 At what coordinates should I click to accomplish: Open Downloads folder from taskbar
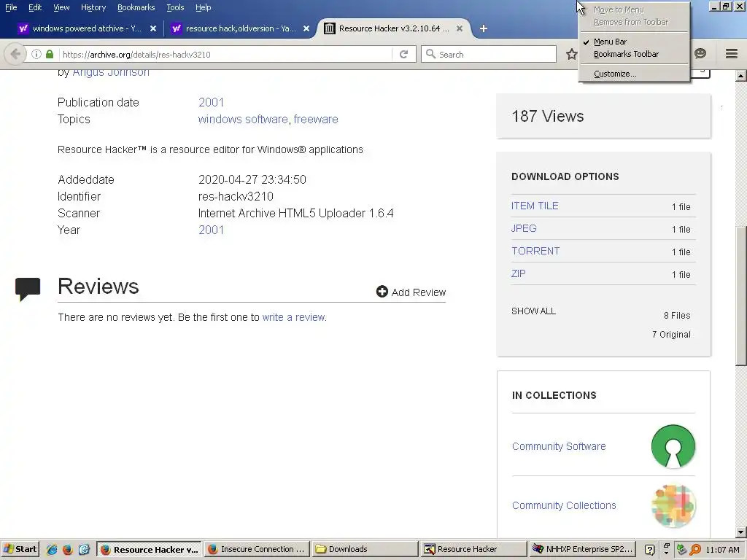tap(365, 550)
